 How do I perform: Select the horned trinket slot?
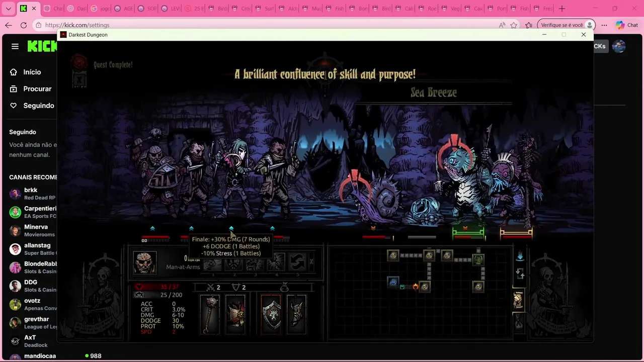pos(296,315)
